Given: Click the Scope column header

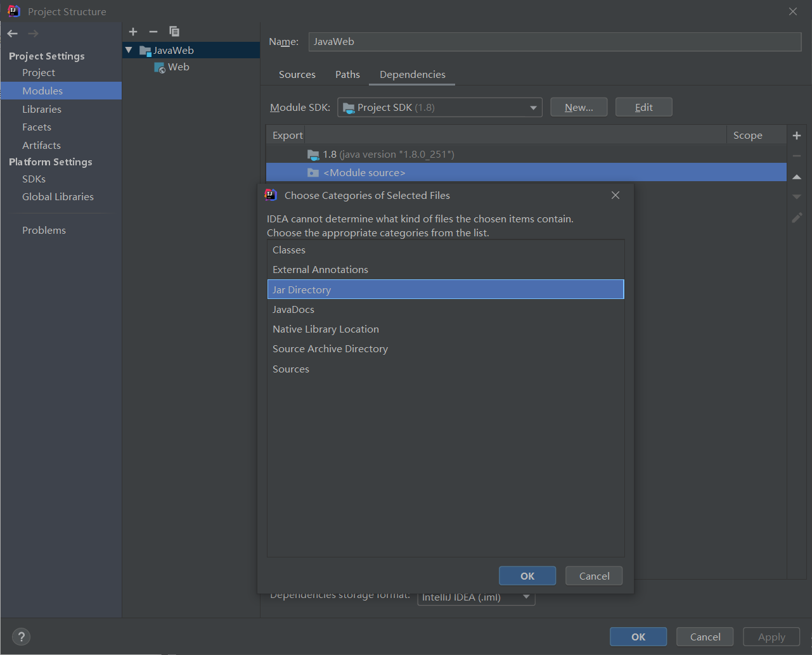Looking at the screenshot, I should 756,135.
